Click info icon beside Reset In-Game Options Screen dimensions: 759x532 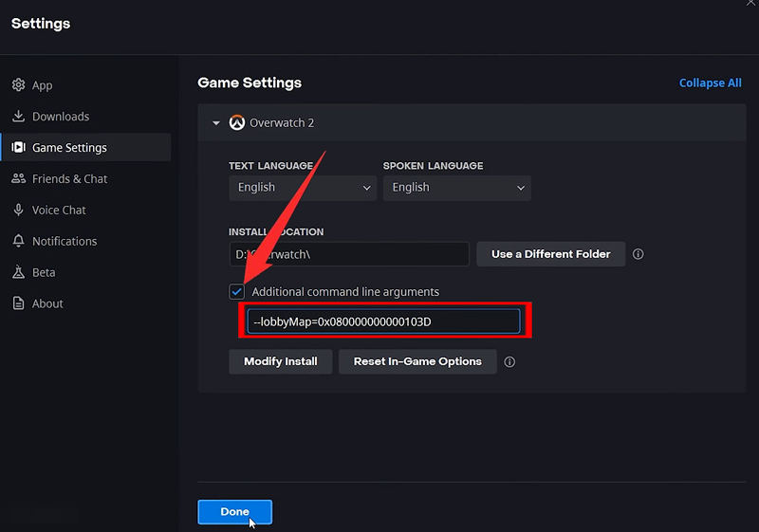coord(509,361)
